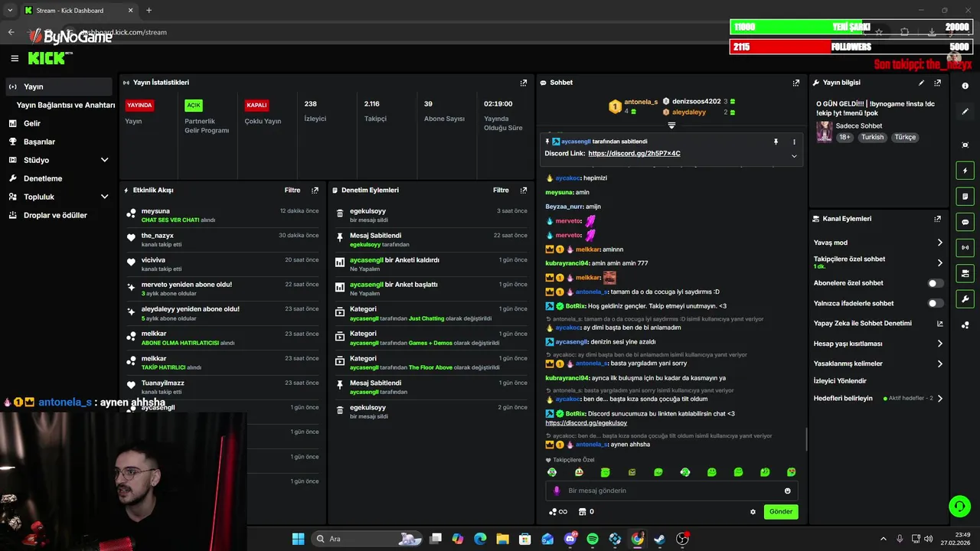The width and height of the screenshot is (980, 551).
Task: Pop out the Sohbet chat panel
Action: pos(796,83)
